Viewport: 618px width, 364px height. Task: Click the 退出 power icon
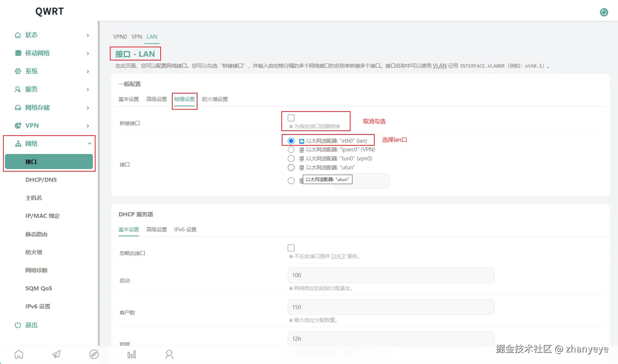pyautogui.click(x=18, y=325)
